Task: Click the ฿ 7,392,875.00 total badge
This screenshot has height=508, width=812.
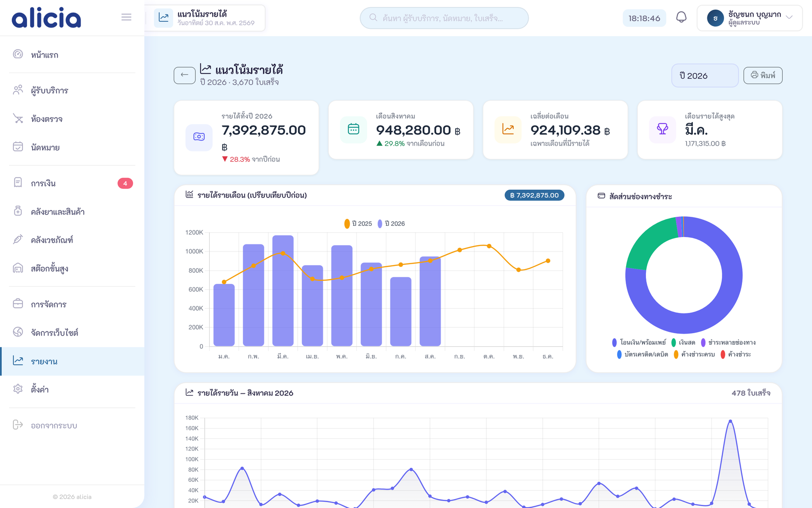Action: tap(534, 195)
